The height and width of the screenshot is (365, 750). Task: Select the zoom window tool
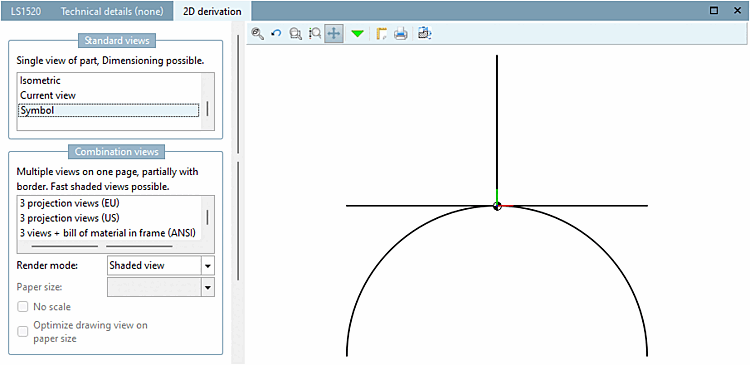(296, 33)
